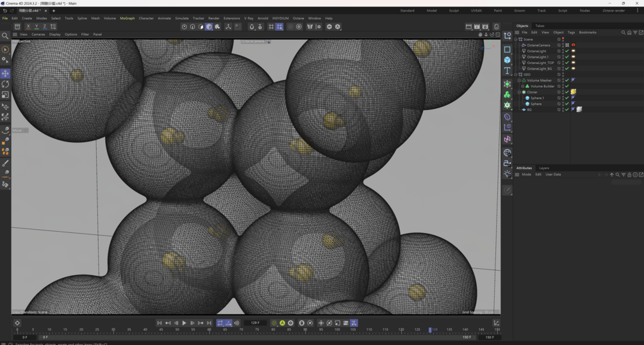The width and height of the screenshot is (644, 345).
Task: Collapse the Cloner hierarchy
Action: coord(519,92)
